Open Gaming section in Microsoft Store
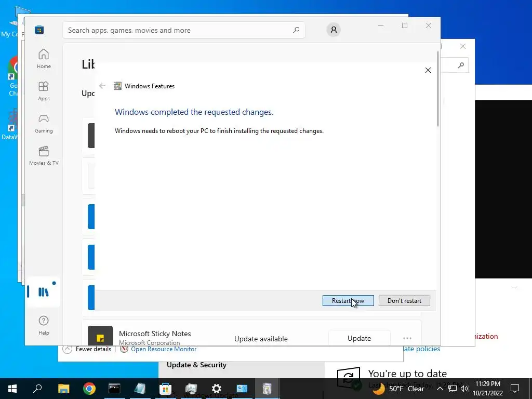The image size is (532, 399). click(44, 123)
